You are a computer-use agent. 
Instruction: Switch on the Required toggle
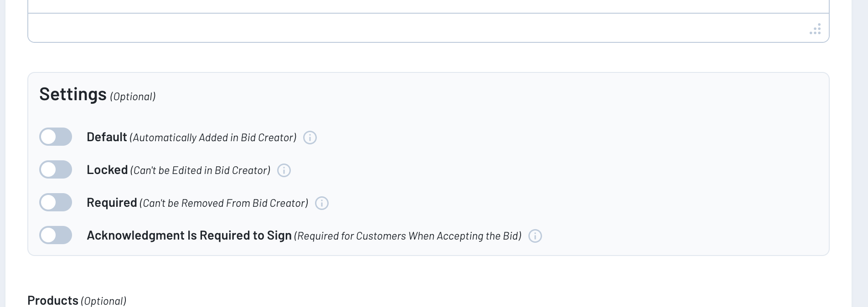[56, 202]
